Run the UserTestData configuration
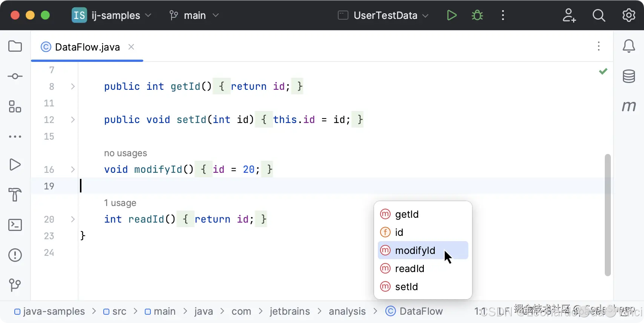 [452, 15]
